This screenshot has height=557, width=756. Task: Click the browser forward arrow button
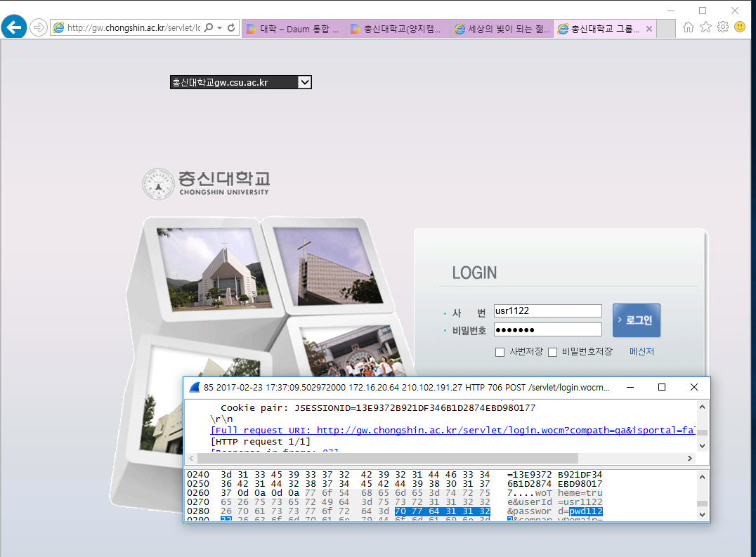click(39, 27)
